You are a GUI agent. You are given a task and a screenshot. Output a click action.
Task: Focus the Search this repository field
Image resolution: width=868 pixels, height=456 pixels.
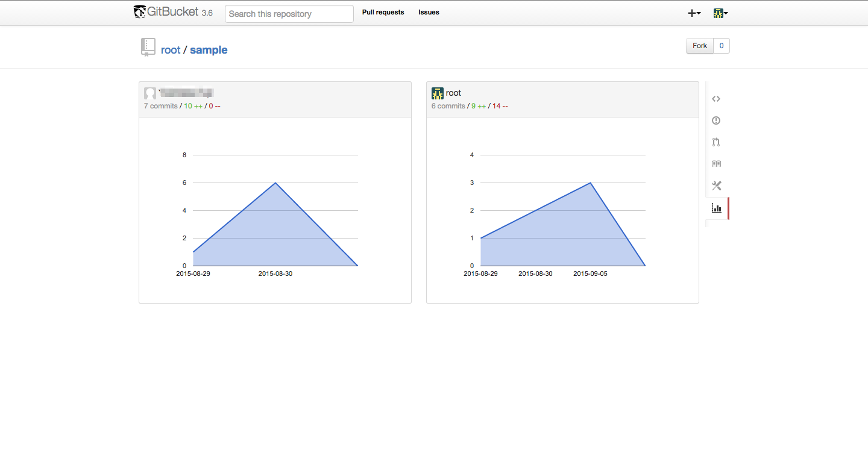pos(289,14)
